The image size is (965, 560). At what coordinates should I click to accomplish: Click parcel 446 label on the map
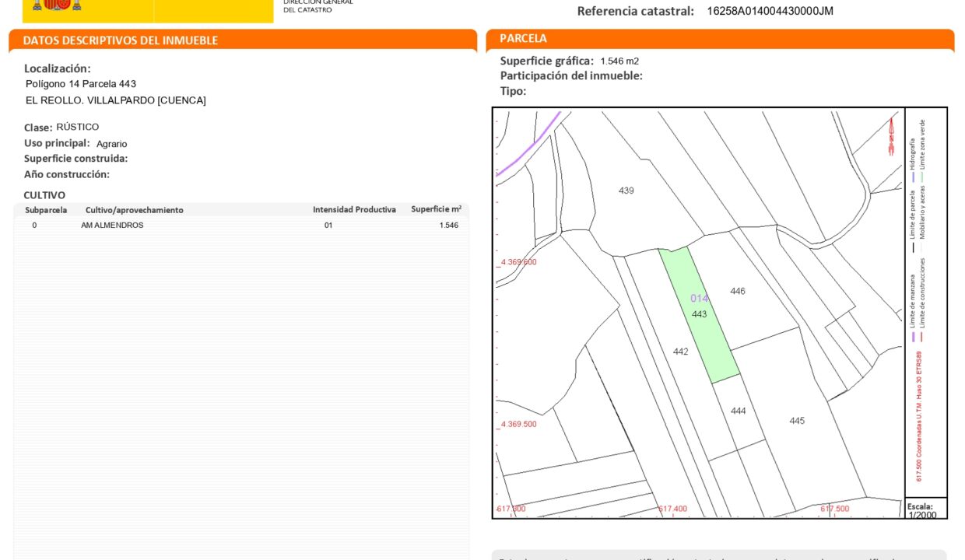coord(738,292)
